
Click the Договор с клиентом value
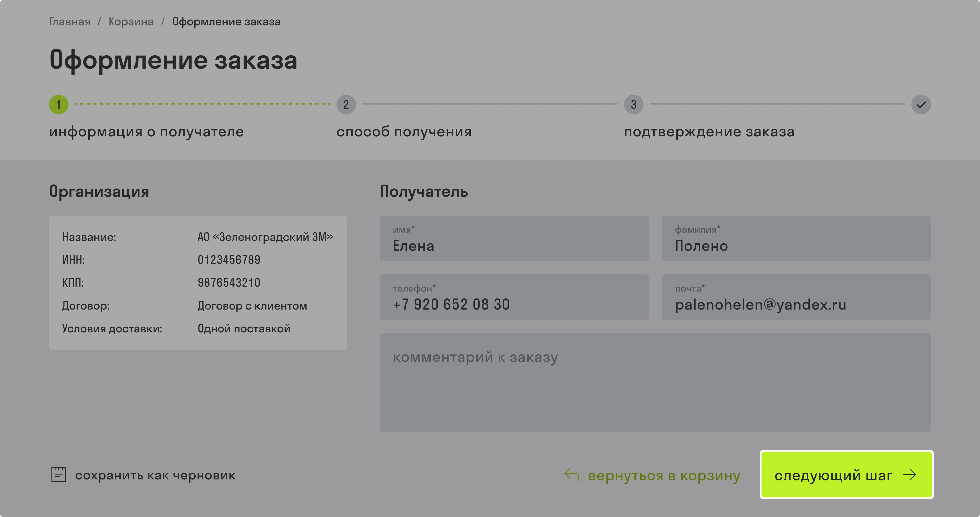coord(252,305)
